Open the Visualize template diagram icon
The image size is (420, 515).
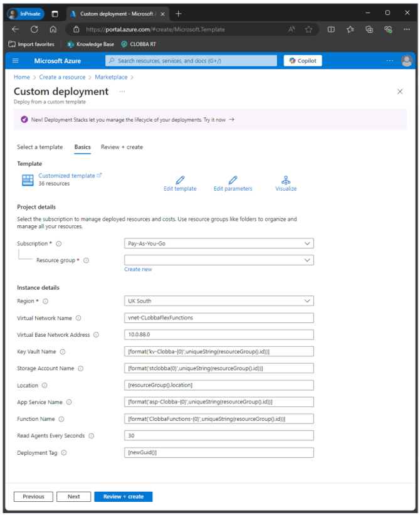(286, 180)
